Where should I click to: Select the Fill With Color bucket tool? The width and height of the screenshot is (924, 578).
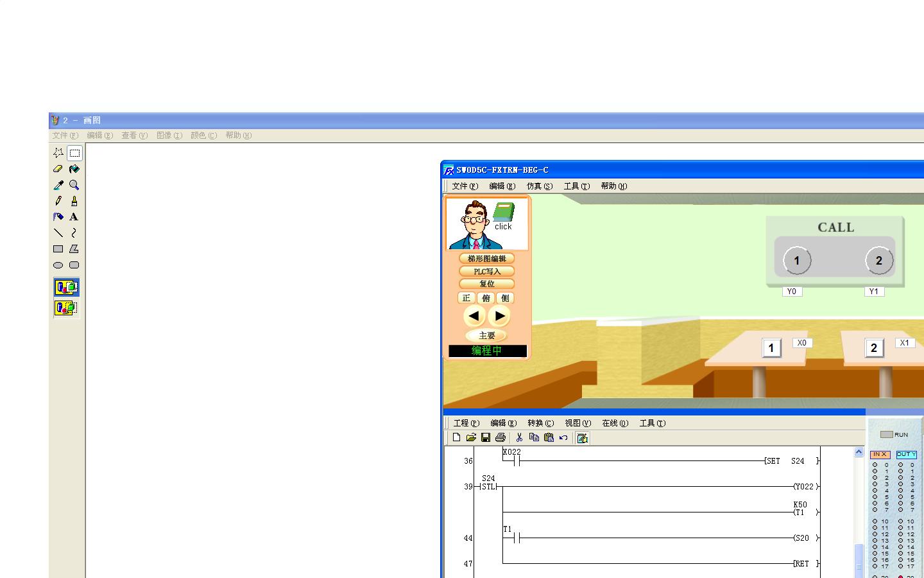click(74, 169)
